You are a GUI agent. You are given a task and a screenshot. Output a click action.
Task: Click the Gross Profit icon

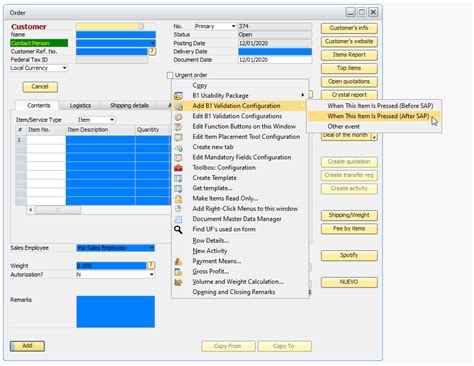point(178,272)
